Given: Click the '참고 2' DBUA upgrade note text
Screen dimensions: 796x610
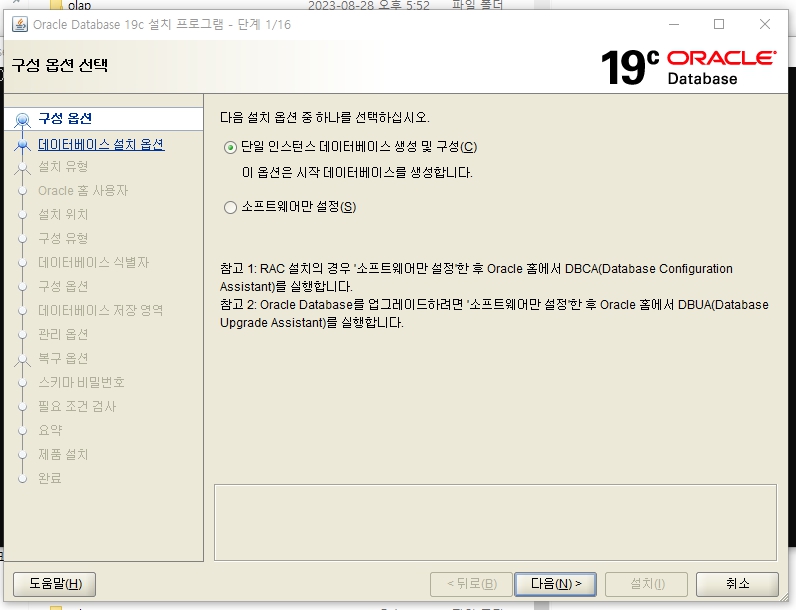Looking at the screenshot, I should click(x=494, y=314).
